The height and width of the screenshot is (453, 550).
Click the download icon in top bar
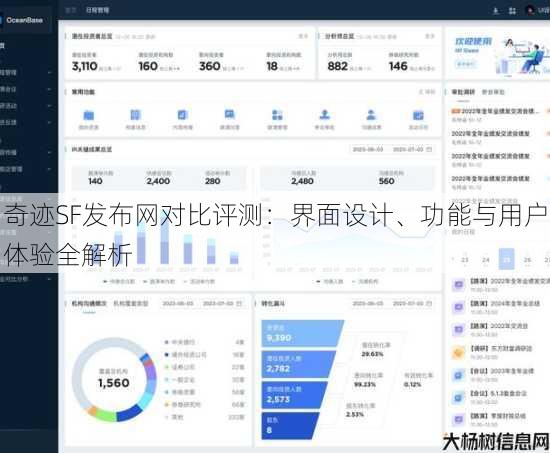pos(496,11)
